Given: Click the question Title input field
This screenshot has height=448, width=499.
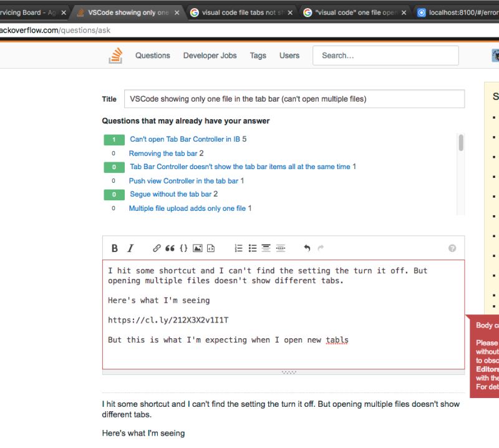Looking at the screenshot, I should pos(294,99).
